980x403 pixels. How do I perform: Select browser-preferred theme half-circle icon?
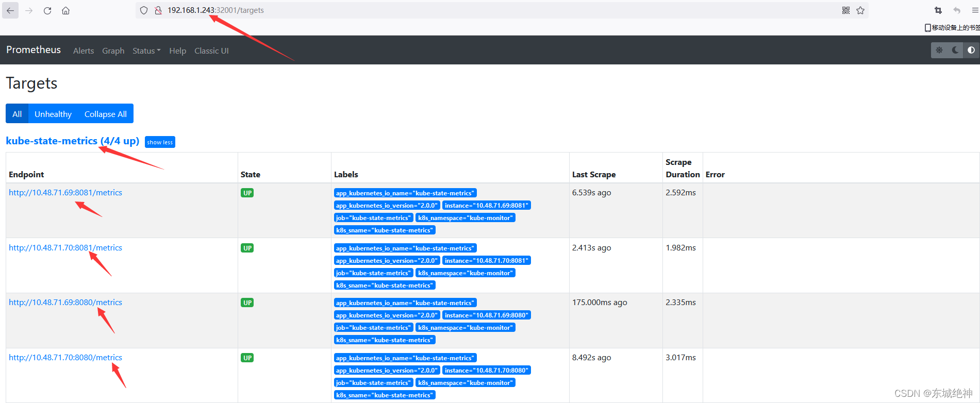coord(971,50)
